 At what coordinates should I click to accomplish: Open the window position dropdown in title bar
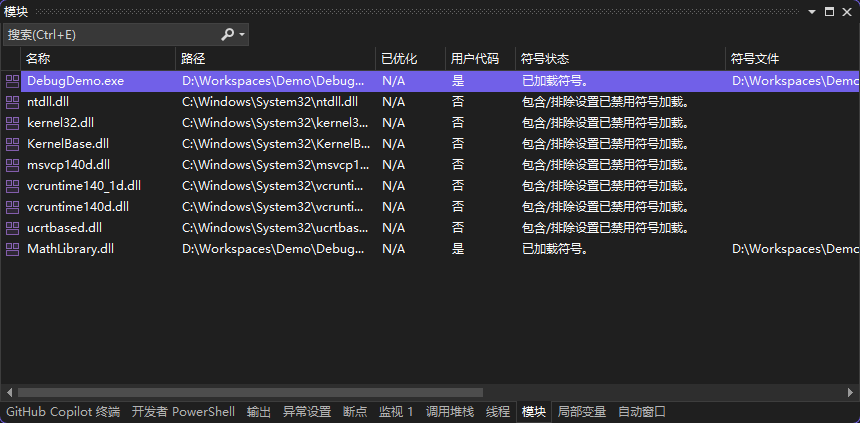click(x=812, y=11)
